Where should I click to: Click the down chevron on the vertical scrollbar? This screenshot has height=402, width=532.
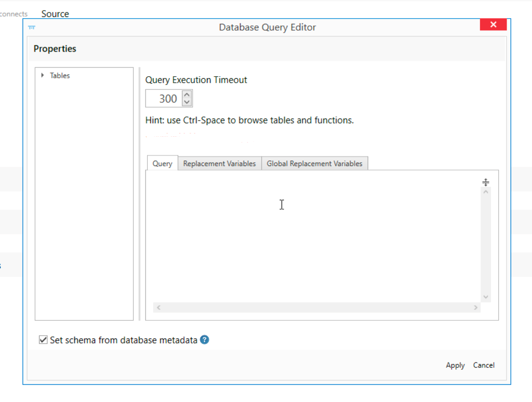point(486,296)
